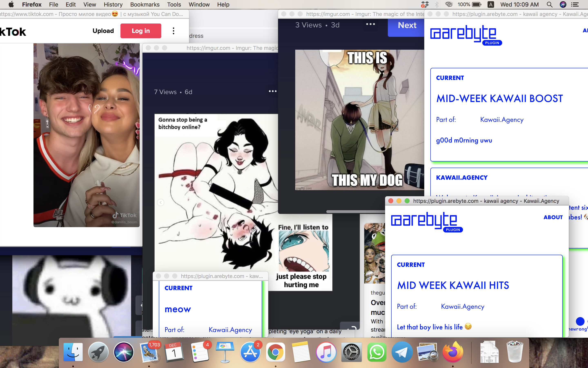Open the Trash in the Dock
This screenshot has height=368, width=588.
(x=515, y=352)
